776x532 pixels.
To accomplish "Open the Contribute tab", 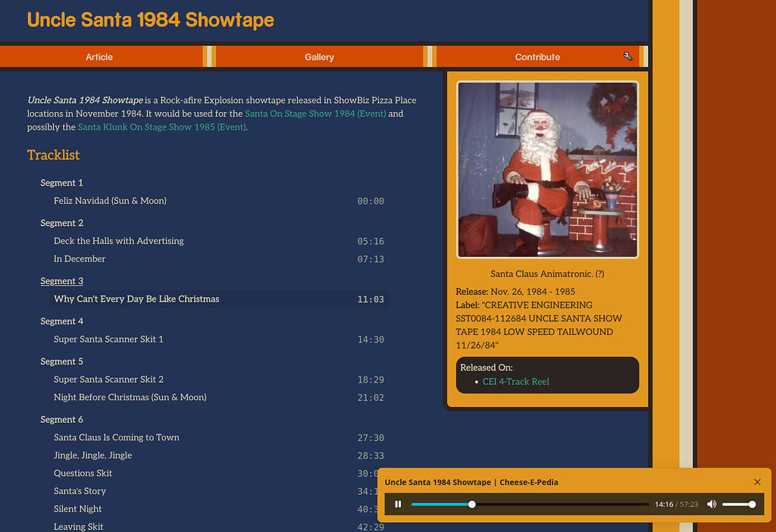I will [x=537, y=56].
